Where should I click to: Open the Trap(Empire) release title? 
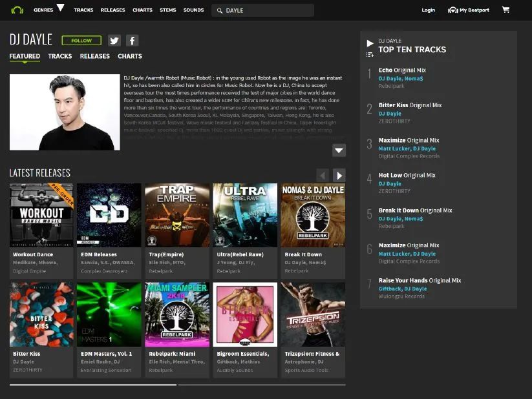[166, 254]
